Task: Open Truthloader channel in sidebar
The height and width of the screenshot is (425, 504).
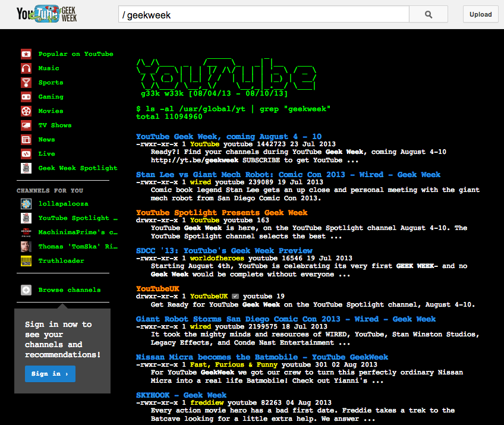Action: (61, 260)
